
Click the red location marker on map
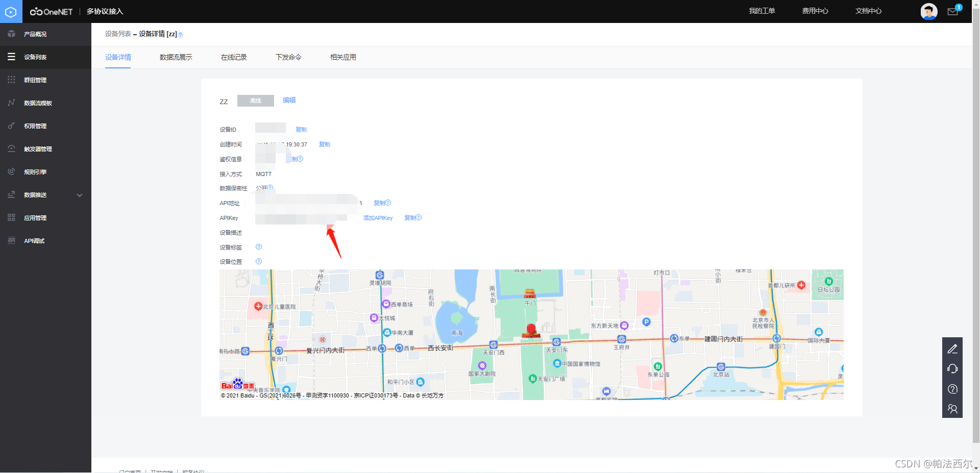click(x=531, y=330)
